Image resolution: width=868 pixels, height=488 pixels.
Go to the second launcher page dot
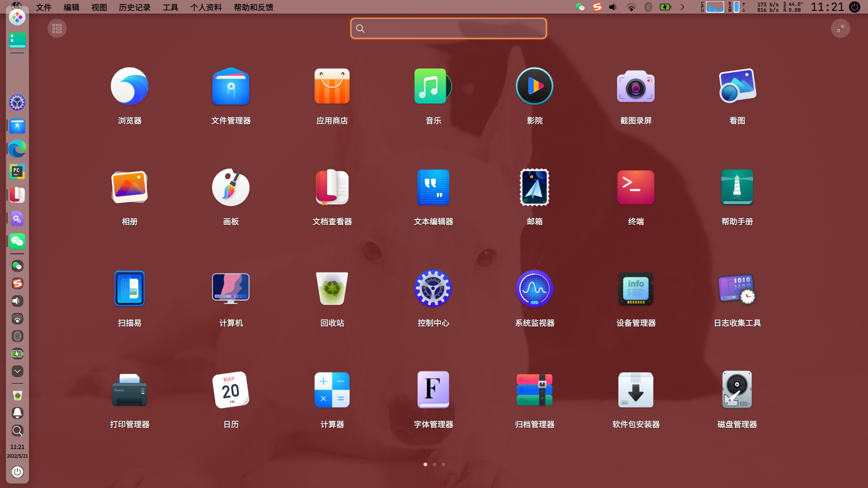434,464
